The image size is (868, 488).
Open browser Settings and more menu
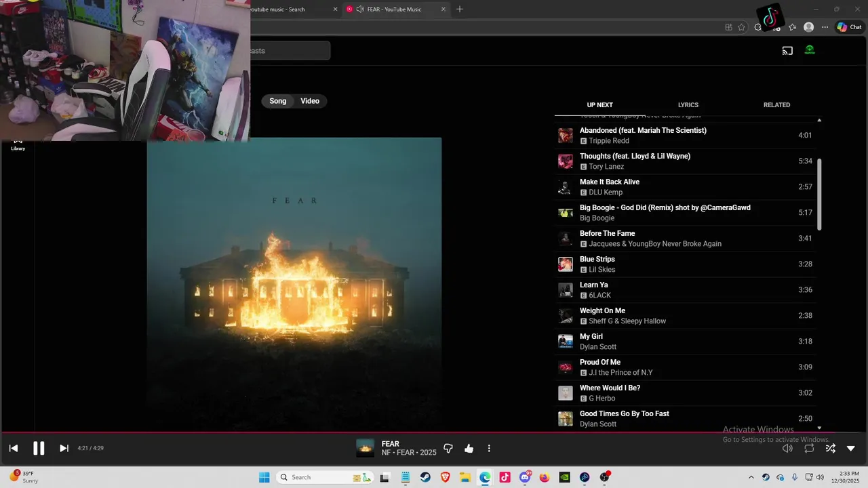click(825, 27)
